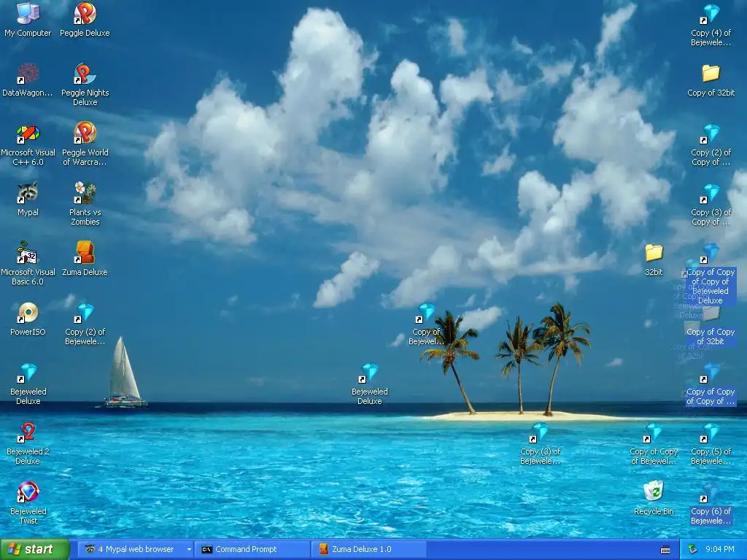Screen dimensions: 747x560
Task: Expand the Mypal taskbar group dropdown arrow
Action: click(x=189, y=549)
